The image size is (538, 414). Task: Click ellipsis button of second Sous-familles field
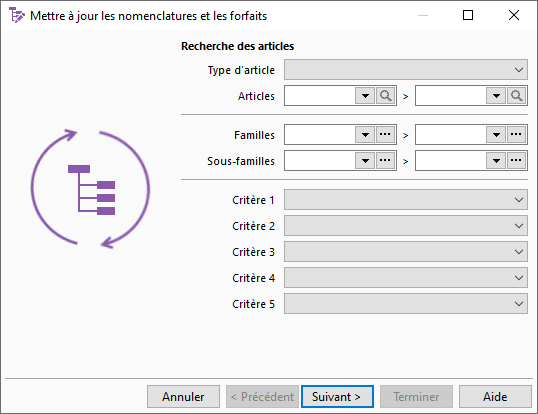[516, 161]
